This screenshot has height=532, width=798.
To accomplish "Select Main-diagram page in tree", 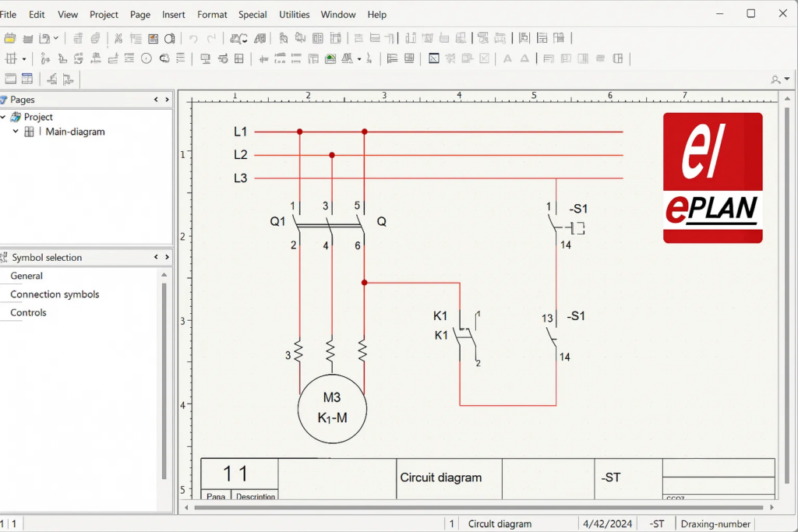I will [75, 132].
